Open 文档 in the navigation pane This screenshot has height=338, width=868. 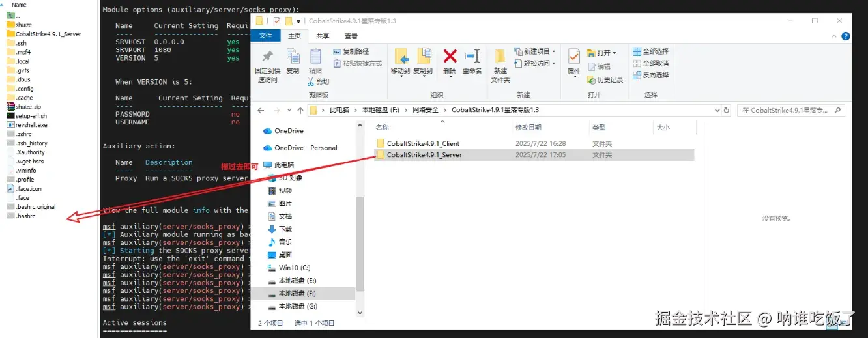(280, 216)
